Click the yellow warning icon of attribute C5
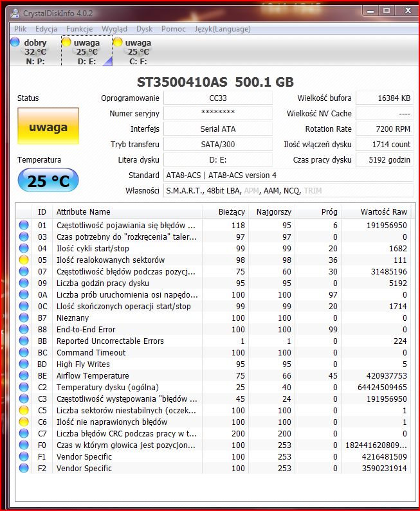This screenshot has width=420, height=511. [x=24, y=410]
